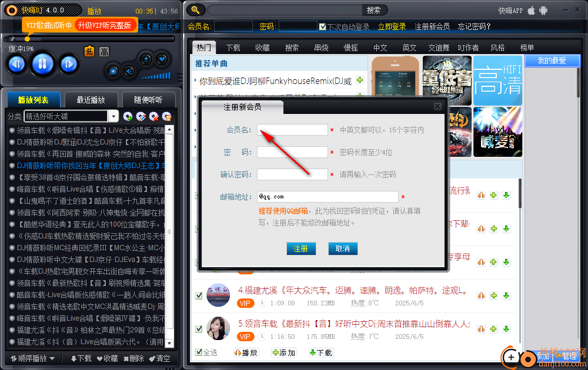Click headphone icon in 流行 song row
Screen dimensions: 588x370
coord(481,195)
